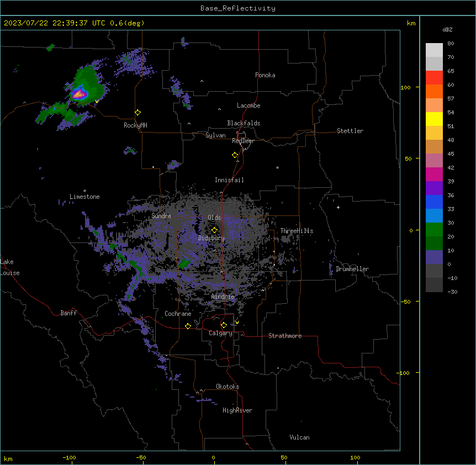Click the Okotoks label
Viewport: 476px width, 465px height.
228,387
